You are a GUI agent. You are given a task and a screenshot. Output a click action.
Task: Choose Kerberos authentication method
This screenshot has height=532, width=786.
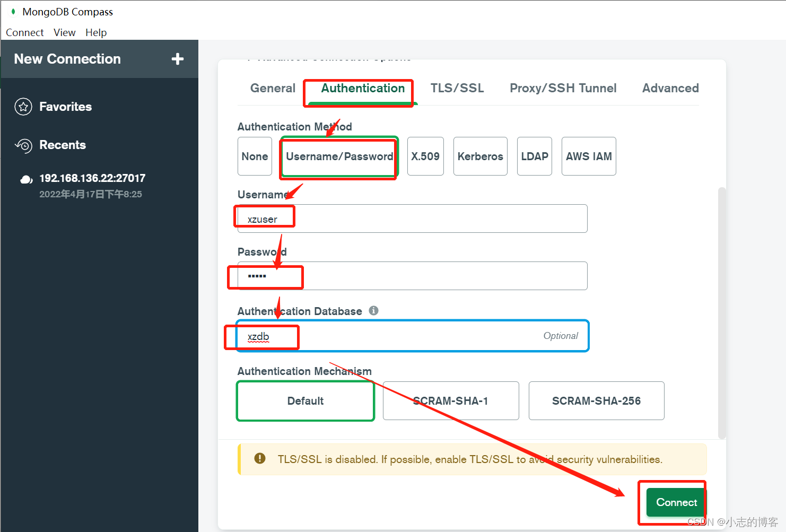pyautogui.click(x=481, y=156)
